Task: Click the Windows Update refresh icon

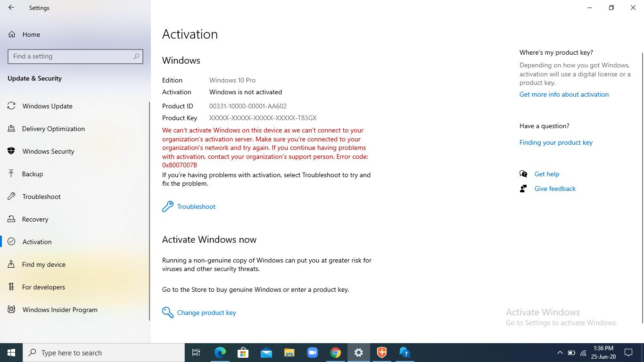Action: tap(11, 106)
